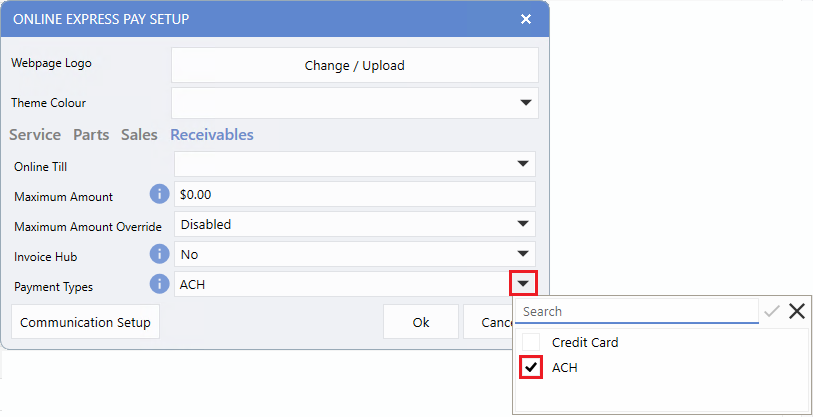This screenshot has height=417, width=813.
Task: Click the Invoice Hub info icon
Action: click(158, 254)
